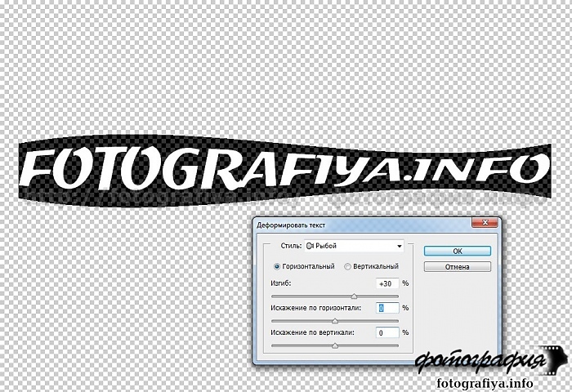The height and width of the screenshot is (392, 572).
Task: Click the Изгиб: label text
Action: click(x=281, y=283)
